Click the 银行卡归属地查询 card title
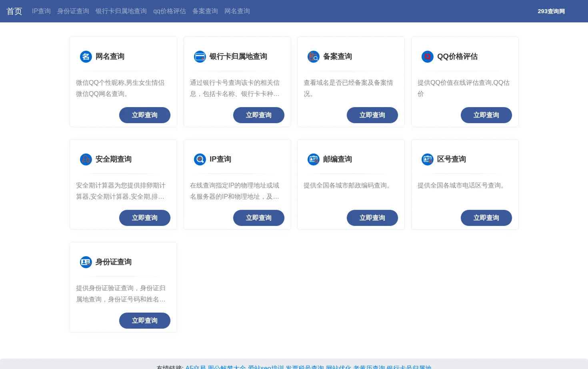Image resolution: width=588 pixels, height=369 pixels. 238,57
